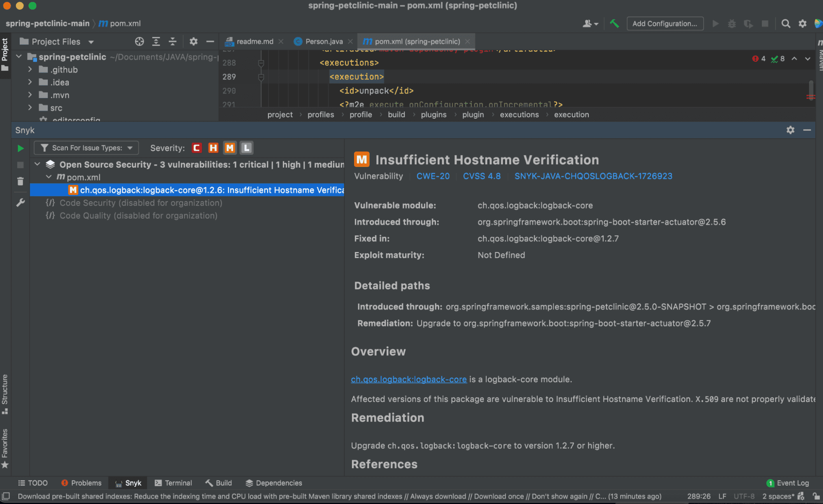Run a new Snyk scan with green play icon
Viewport: 823px width, 504px height.
tap(20, 148)
